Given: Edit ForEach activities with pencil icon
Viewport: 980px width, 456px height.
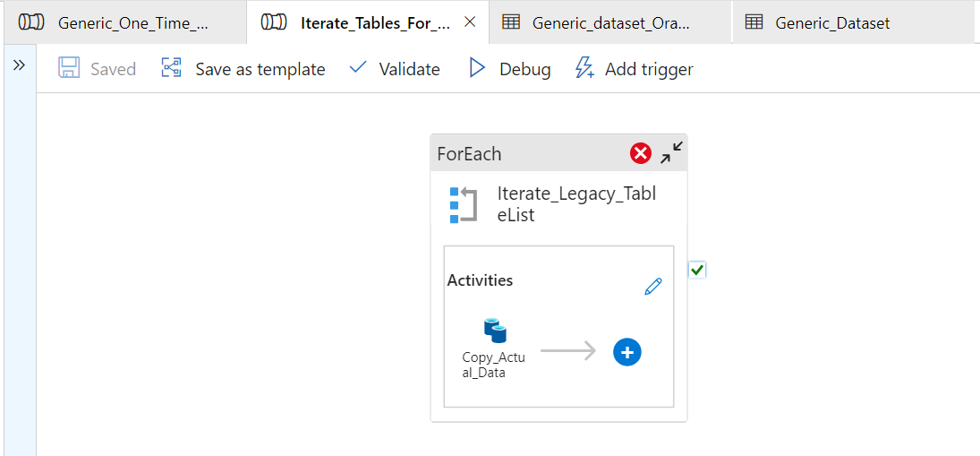Looking at the screenshot, I should coord(653,287).
